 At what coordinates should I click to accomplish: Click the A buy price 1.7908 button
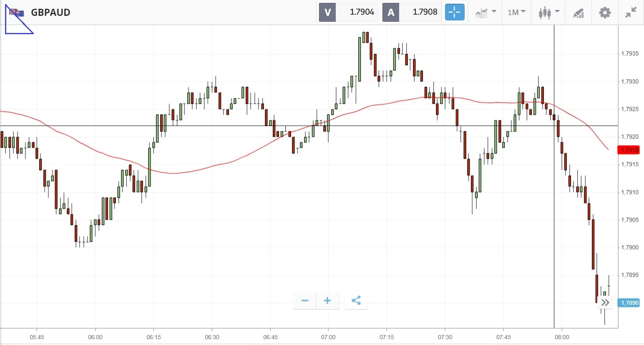point(411,12)
